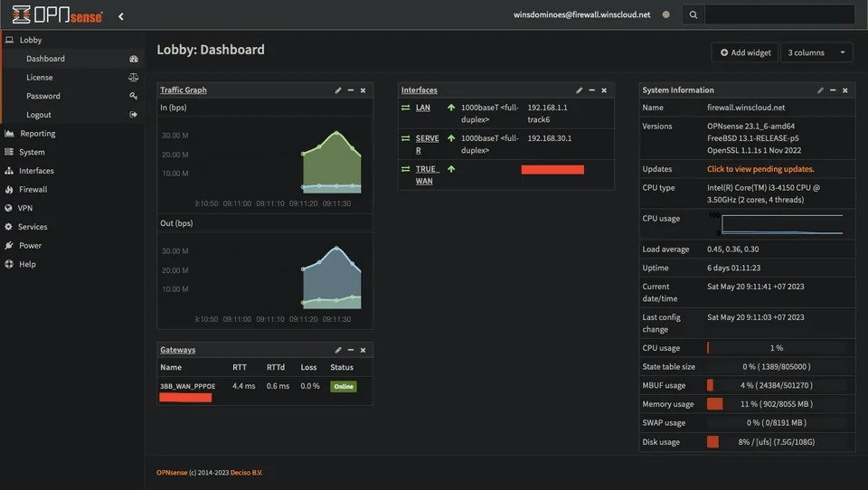The image size is (868, 490).
Task: Expand the Services section in sidebar
Action: pyautogui.click(x=33, y=227)
